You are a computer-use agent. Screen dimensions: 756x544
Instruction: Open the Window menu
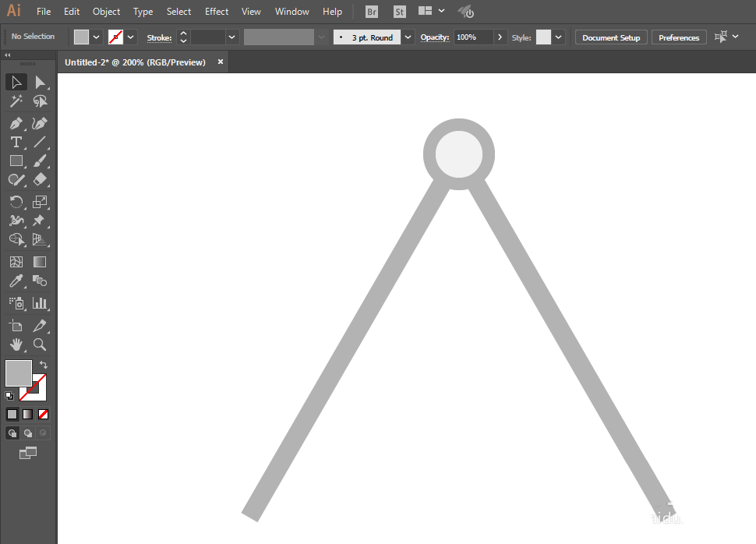[291, 12]
